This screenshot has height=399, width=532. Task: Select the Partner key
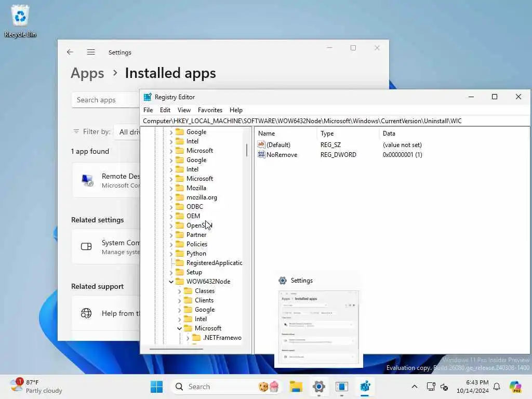(196, 234)
